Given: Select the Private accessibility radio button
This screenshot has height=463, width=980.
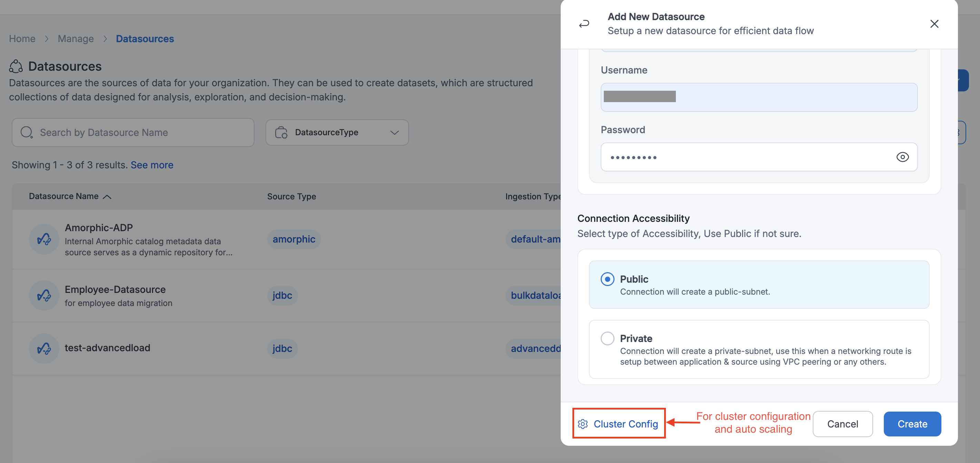Looking at the screenshot, I should [x=607, y=338].
